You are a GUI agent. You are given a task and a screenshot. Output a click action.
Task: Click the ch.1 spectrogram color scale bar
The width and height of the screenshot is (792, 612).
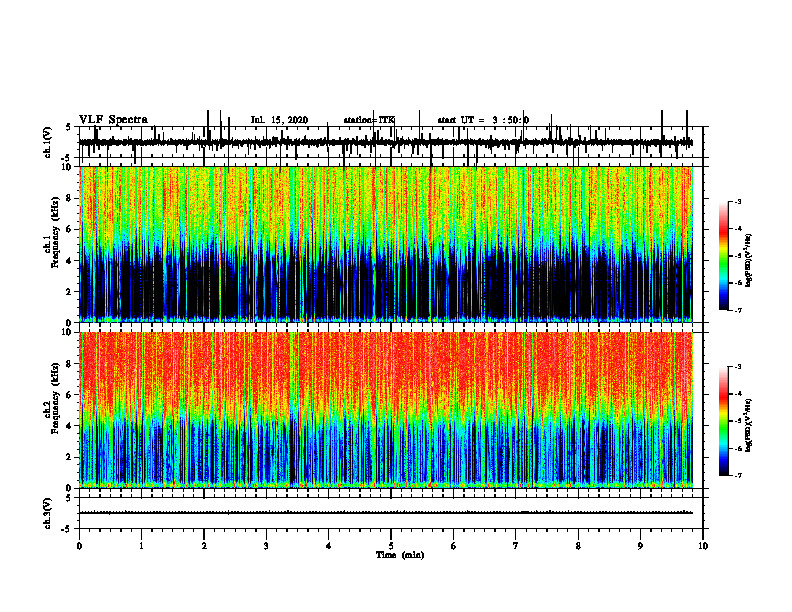(723, 256)
